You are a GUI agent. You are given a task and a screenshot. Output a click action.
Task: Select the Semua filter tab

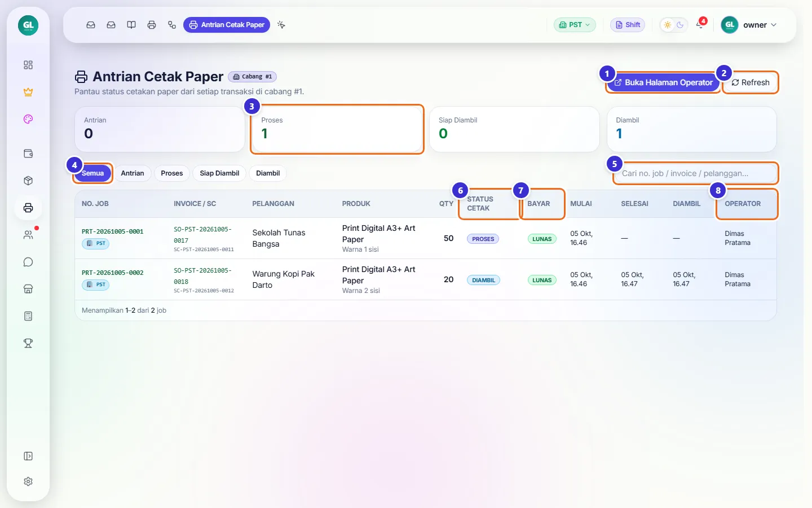[x=92, y=173]
